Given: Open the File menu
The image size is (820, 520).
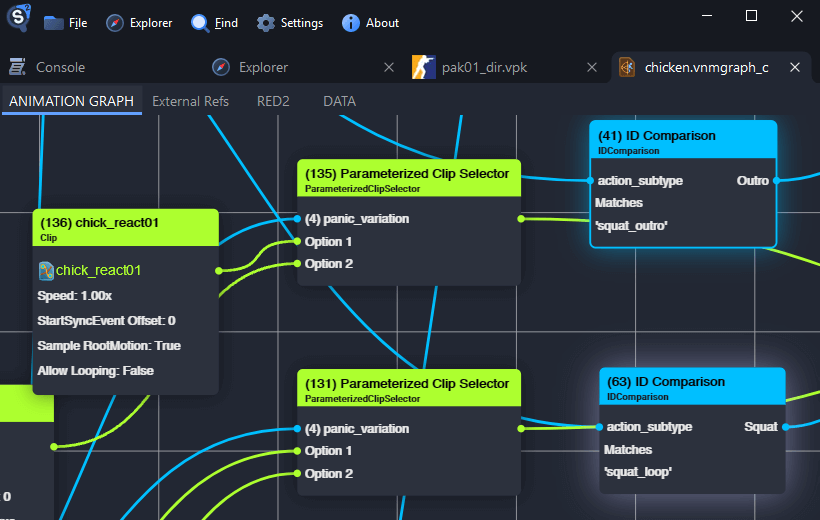Looking at the screenshot, I should (65, 23).
